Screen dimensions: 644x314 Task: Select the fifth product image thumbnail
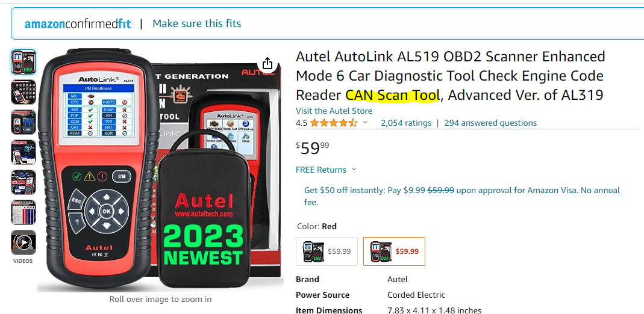[x=23, y=182]
